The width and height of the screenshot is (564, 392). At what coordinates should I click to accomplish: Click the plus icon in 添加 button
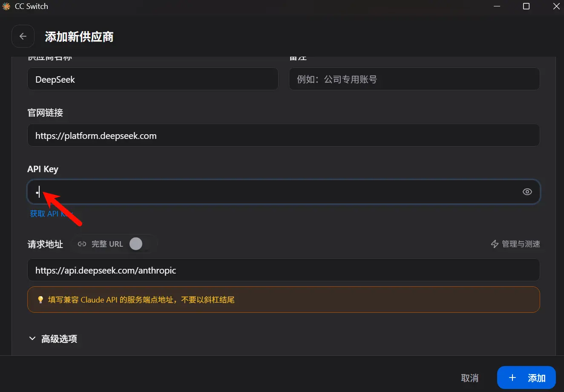512,378
